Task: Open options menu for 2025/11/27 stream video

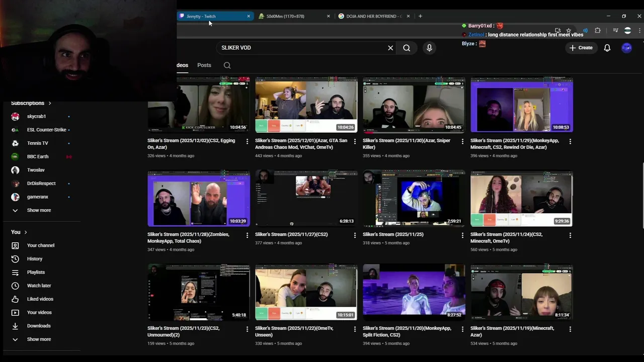Action: pyautogui.click(x=355, y=235)
